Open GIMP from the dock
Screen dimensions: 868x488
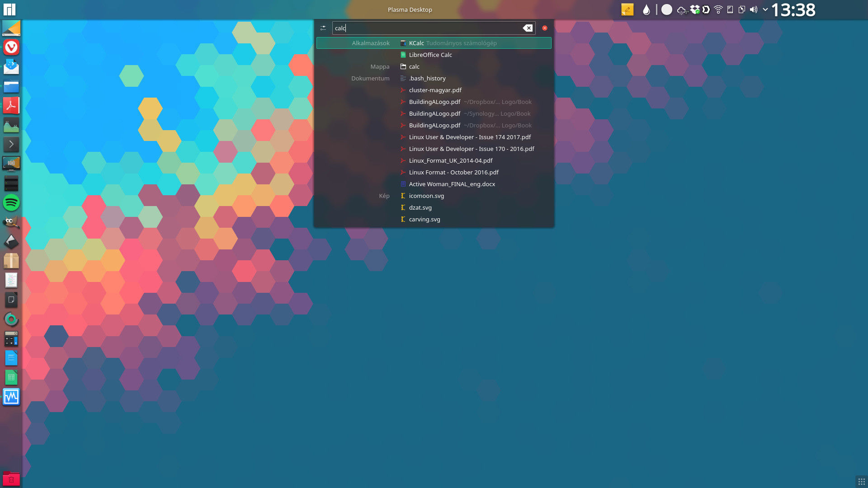pos(11,222)
